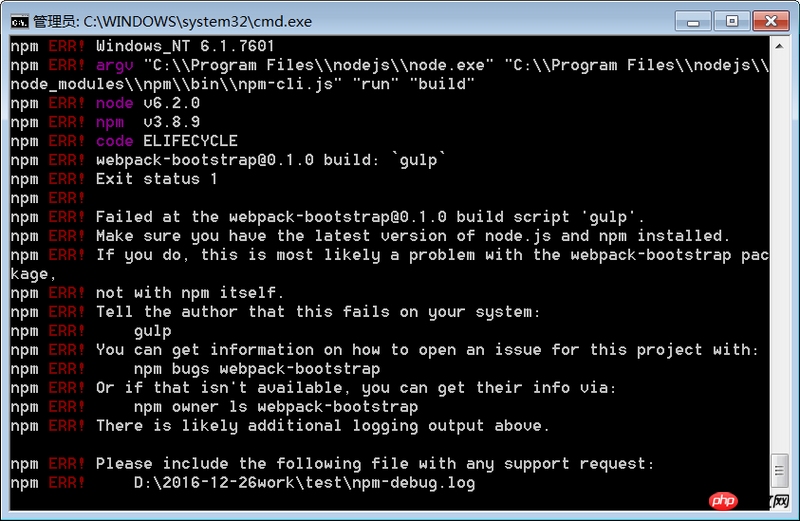The height and width of the screenshot is (521, 800).
Task: Click the 'Windows_NT 6.1.7601' text
Action: point(185,46)
